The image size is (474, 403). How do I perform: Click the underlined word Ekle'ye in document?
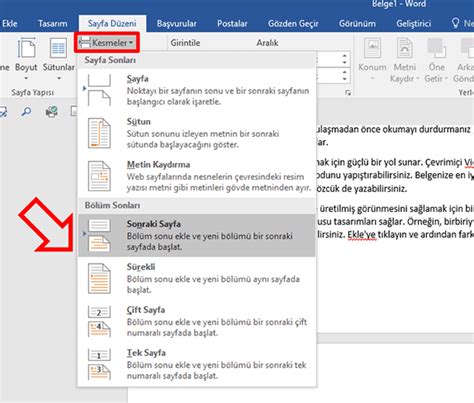click(362, 235)
